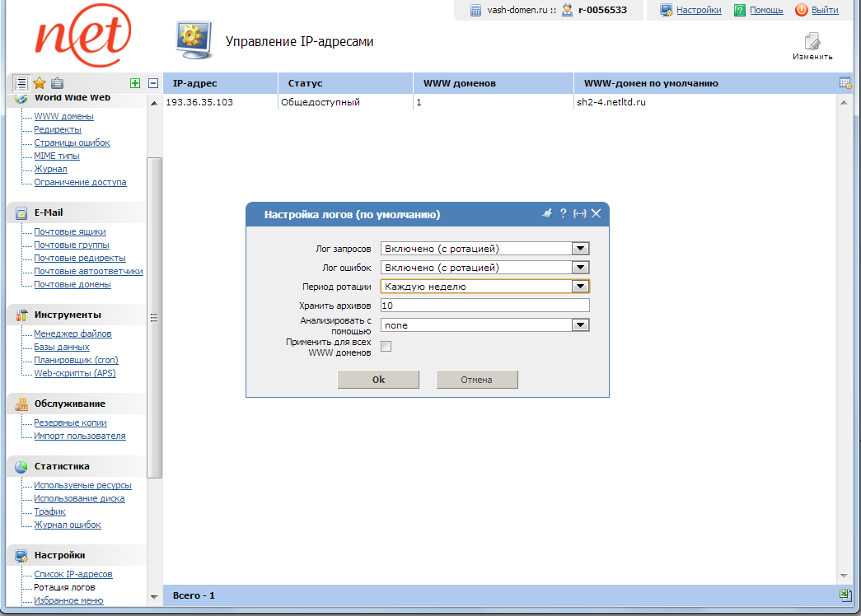
Task: Open the favorites star menu tab
Action: click(x=39, y=83)
